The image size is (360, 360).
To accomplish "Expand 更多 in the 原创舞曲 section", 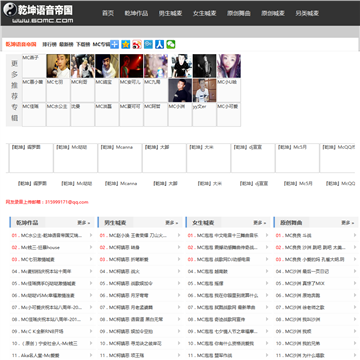I will 348,223.
